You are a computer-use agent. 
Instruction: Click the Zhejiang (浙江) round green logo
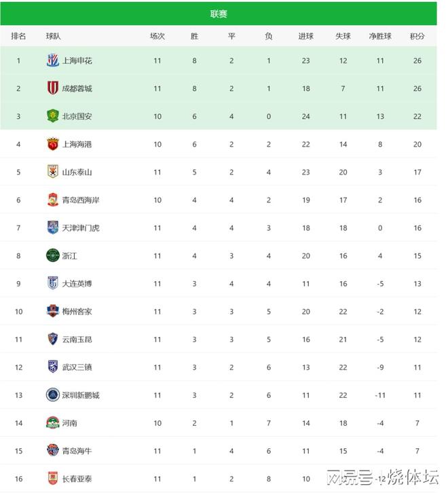point(52,255)
